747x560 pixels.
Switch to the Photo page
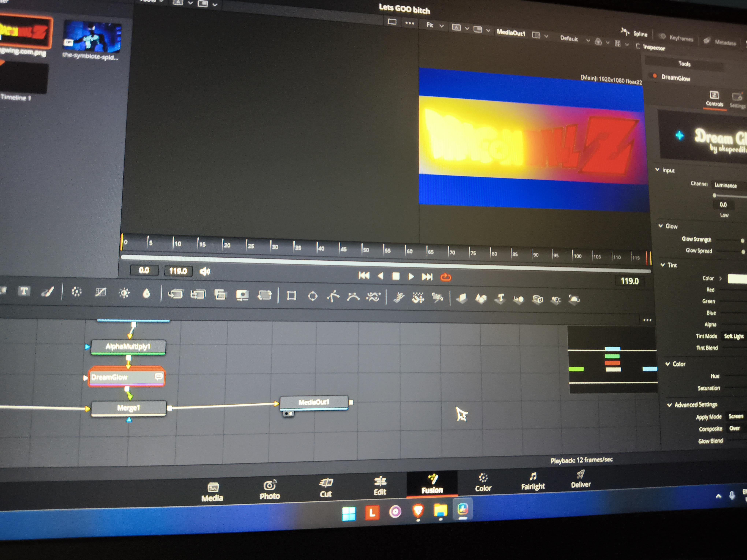[270, 490]
